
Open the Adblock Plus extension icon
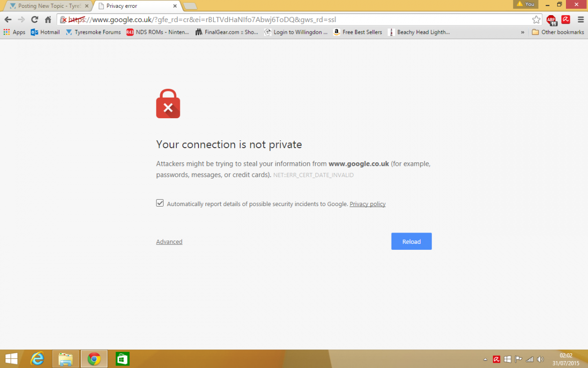point(551,20)
